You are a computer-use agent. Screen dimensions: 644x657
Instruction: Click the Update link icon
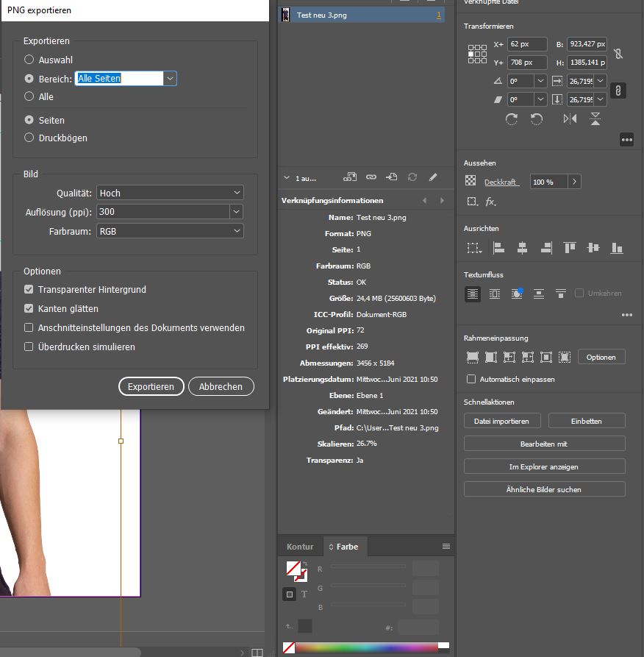coord(412,177)
